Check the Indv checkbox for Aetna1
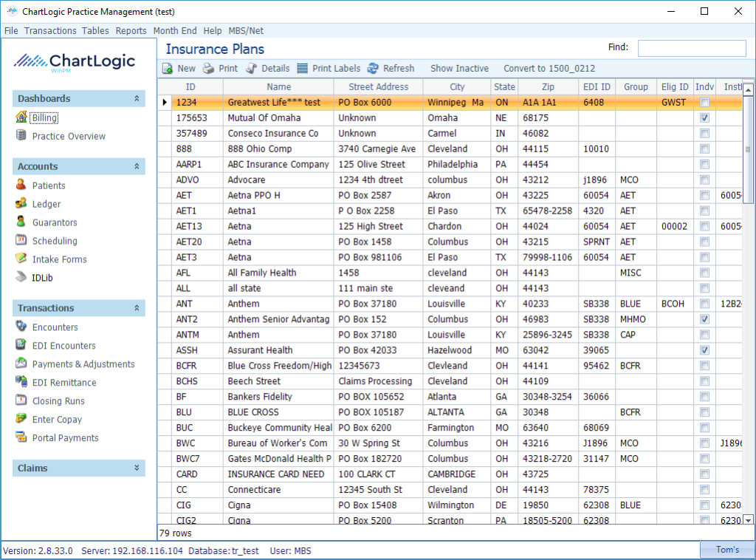The width and height of the screenshot is (756, 560). (704, 211)
